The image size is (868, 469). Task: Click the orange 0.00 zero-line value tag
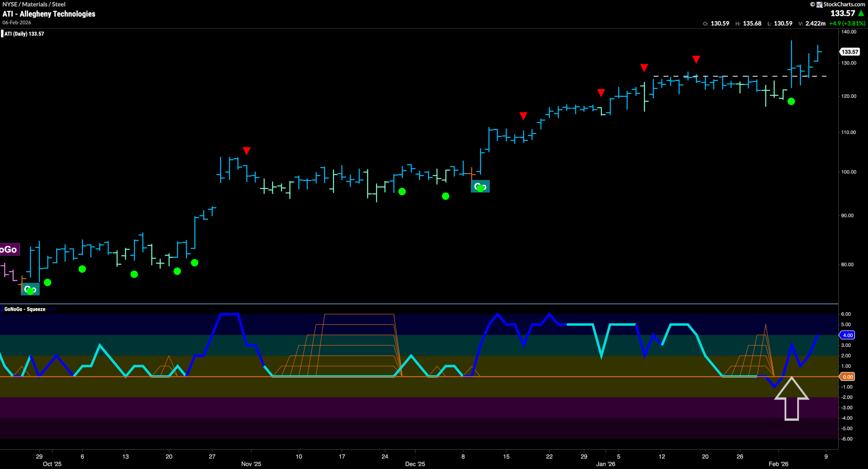tap(847, 377)
